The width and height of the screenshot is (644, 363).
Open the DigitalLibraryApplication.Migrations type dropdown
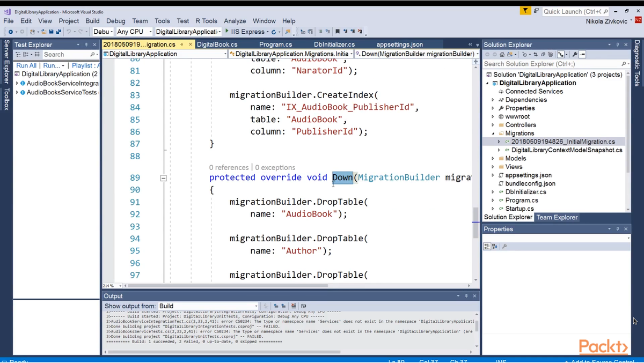click(x=291, y=54)
